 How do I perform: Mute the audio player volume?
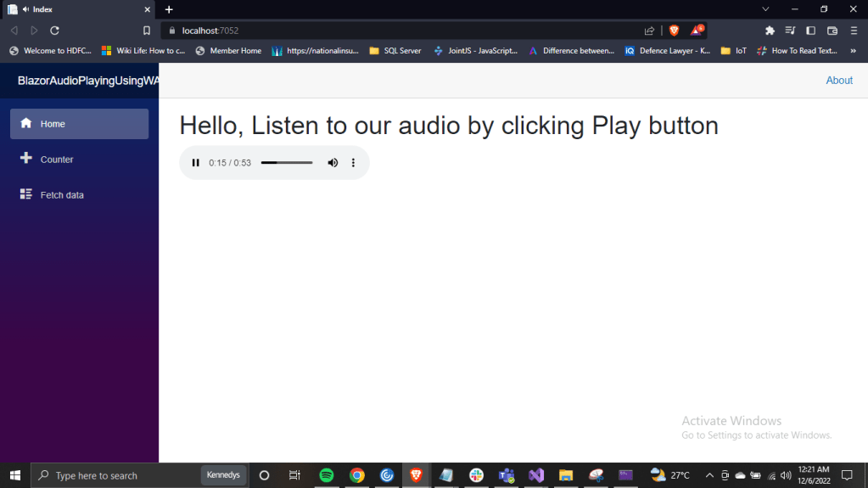[x=333, y=163]
